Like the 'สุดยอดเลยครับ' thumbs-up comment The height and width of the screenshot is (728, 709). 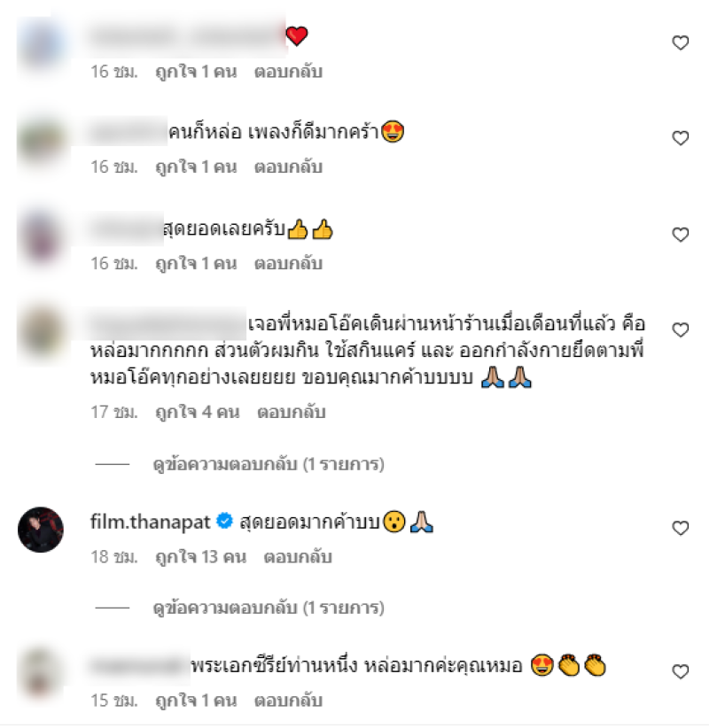[x=680, y=235]
